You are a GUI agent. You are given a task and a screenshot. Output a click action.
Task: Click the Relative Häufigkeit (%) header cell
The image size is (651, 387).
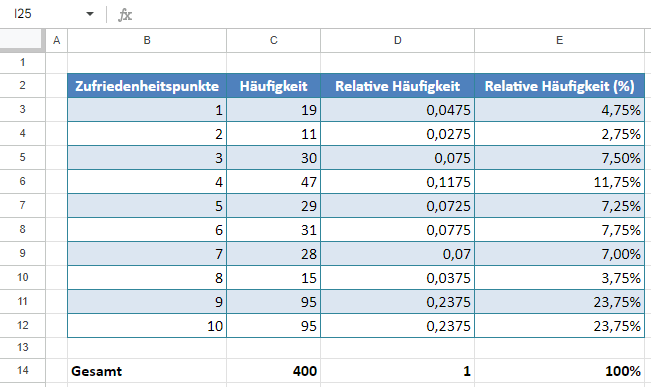click(559, 86)
